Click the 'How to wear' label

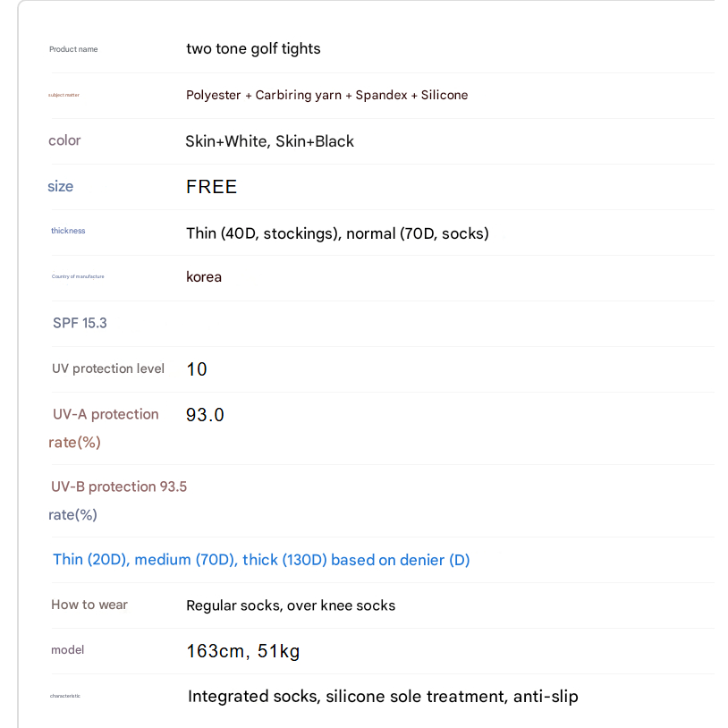(x=89, y=605)
